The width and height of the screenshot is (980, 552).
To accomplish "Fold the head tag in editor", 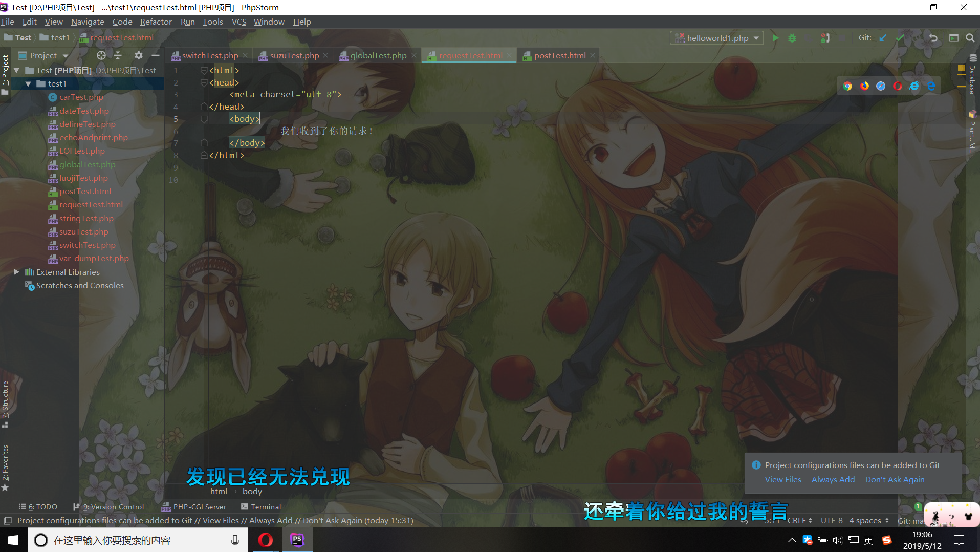I will coord(204,82).
